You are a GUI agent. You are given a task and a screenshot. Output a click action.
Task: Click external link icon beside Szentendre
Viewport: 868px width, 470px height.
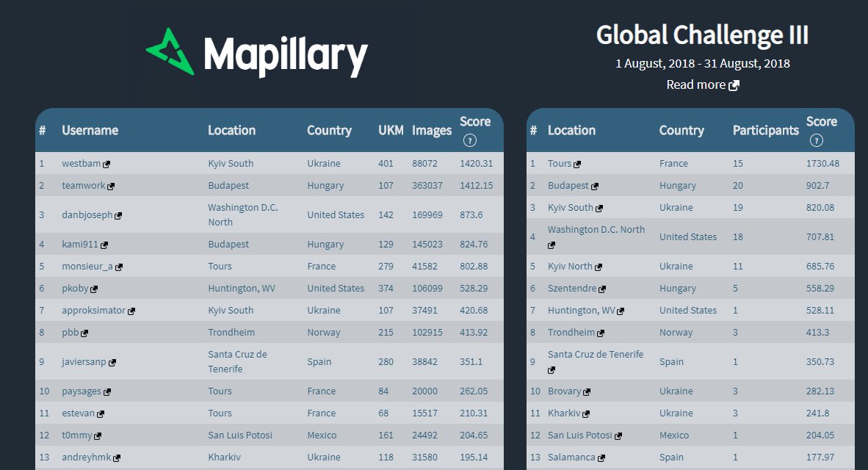tap(601, 289)
